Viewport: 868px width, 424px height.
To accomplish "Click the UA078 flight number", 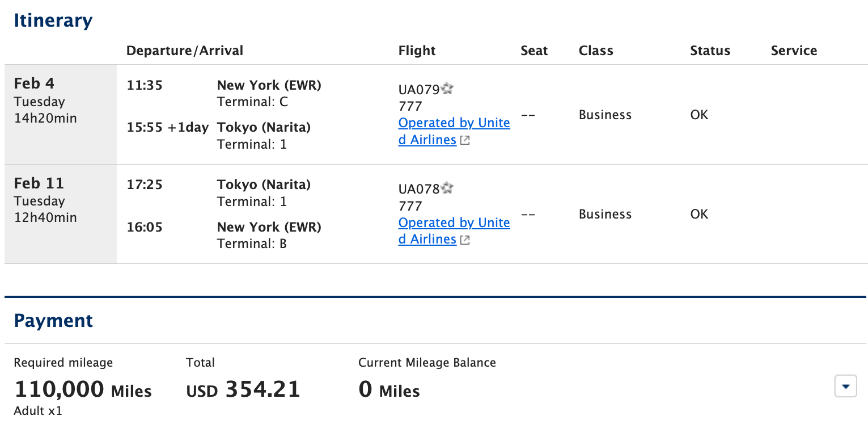I will (419, 189).
